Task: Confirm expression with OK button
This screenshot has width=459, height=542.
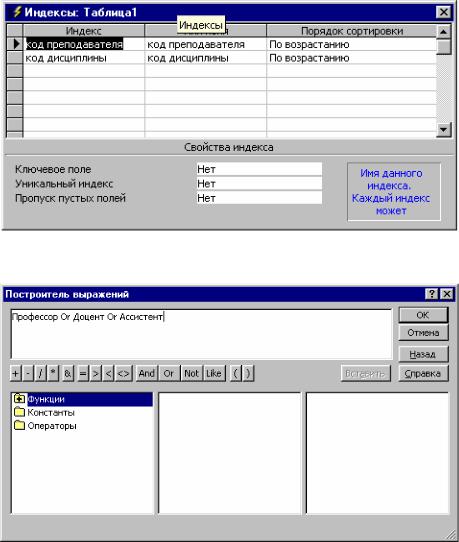Action: [423, 315]
